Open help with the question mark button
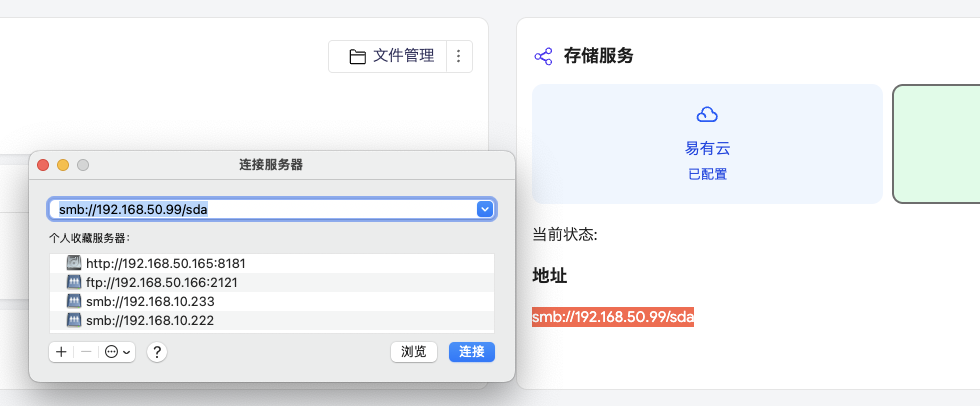The height and width of the screenshot is (406, 980). [157, 352]
